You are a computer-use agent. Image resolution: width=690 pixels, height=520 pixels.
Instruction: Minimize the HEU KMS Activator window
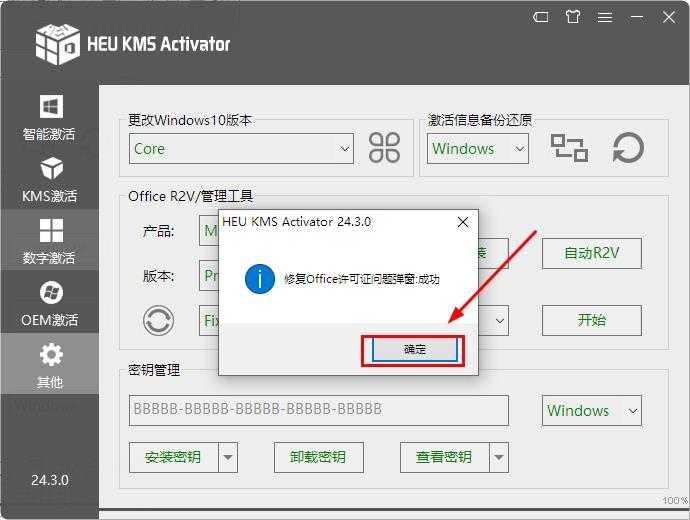point(637,17)
